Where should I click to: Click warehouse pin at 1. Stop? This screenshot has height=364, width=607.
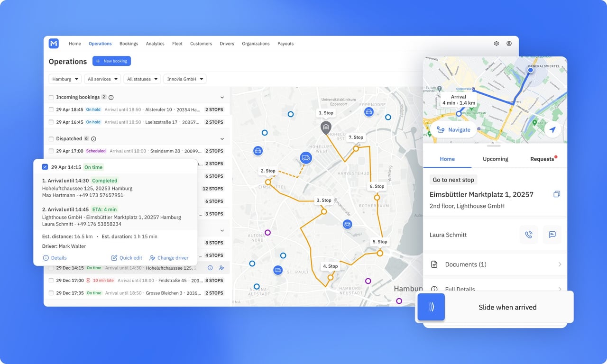326,127
